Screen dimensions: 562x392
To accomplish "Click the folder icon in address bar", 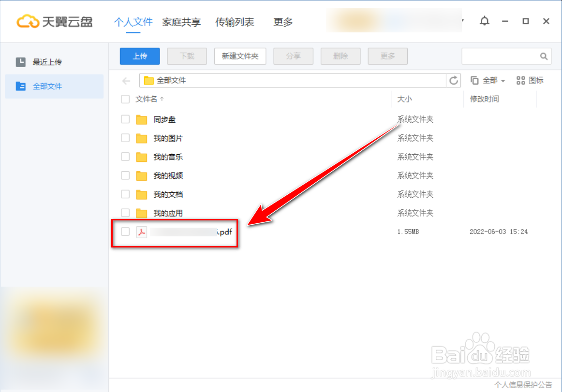I will (149, 80).
